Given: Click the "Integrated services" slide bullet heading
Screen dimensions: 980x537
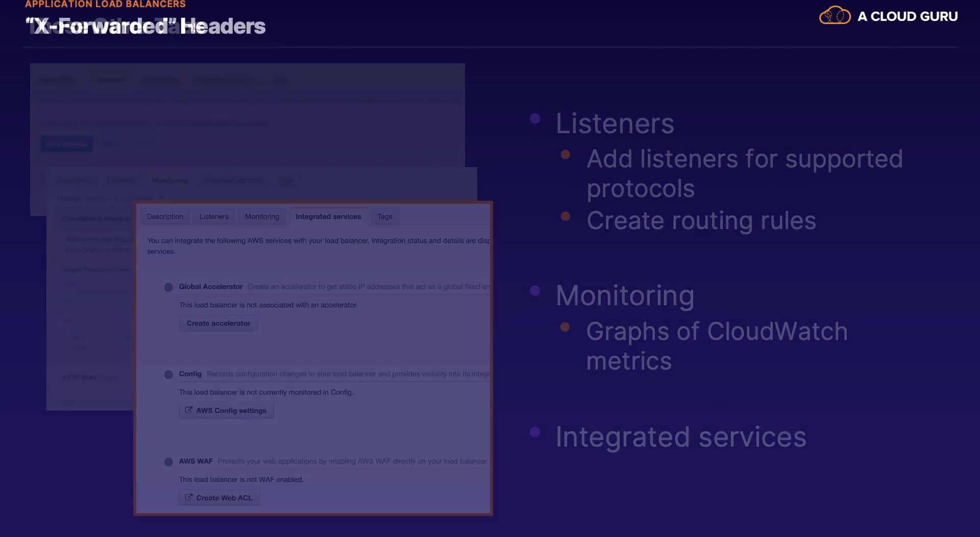Looking at the screenshot, I should click(x=681, y=437).
